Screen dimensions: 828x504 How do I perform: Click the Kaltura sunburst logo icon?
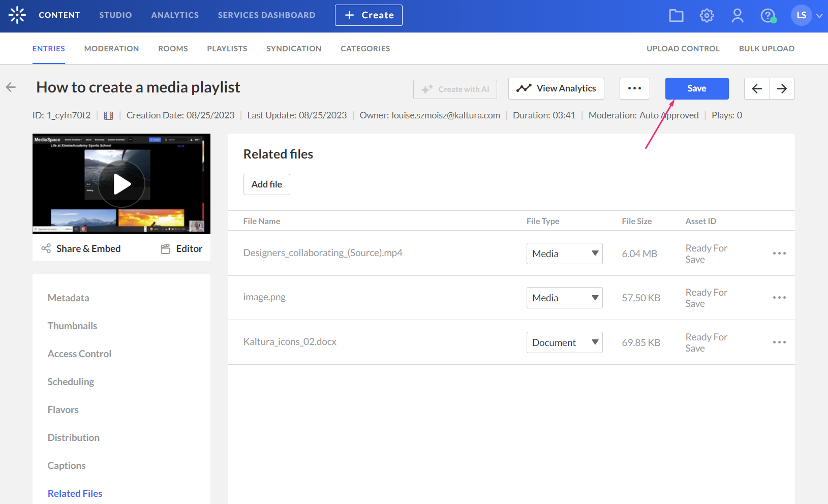pyautogui.click(x=17, y=15)
